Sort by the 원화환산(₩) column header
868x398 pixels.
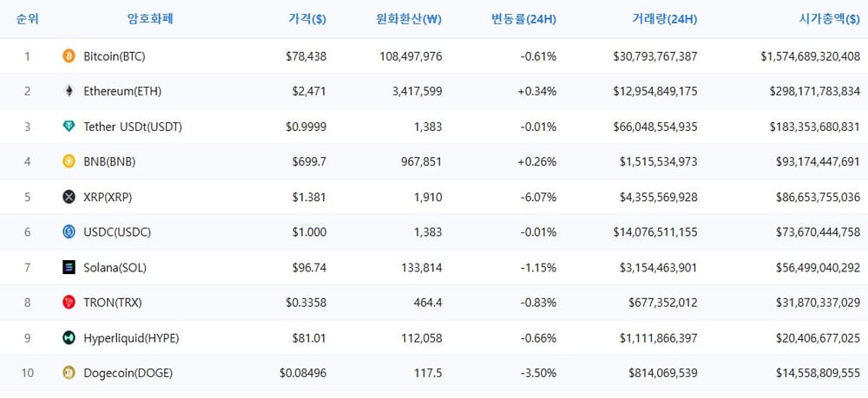click(x=409, y=19)
